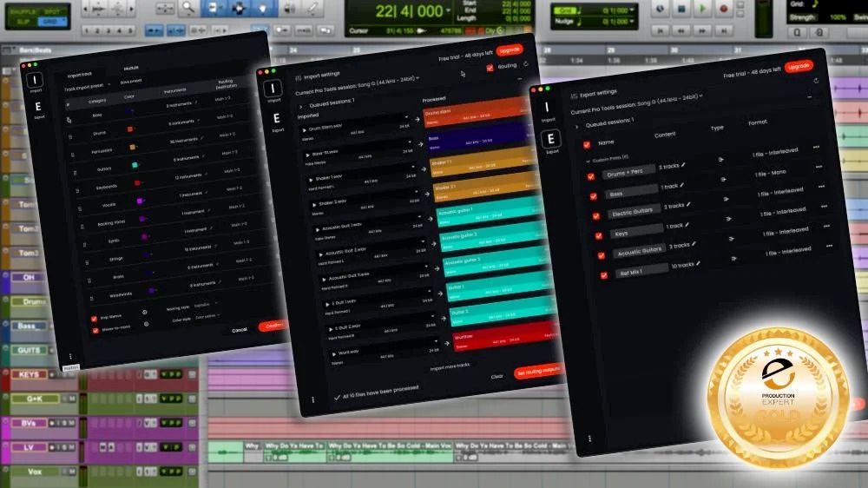Open Import page in the left track preset window
Screen dimensions: 868x488
click(x=35, y=82)
